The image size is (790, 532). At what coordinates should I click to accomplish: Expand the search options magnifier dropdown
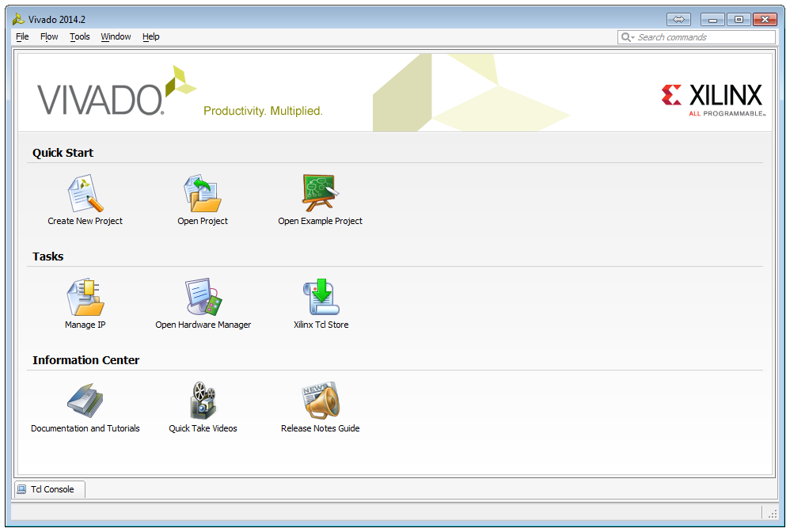tap(628, 37)
